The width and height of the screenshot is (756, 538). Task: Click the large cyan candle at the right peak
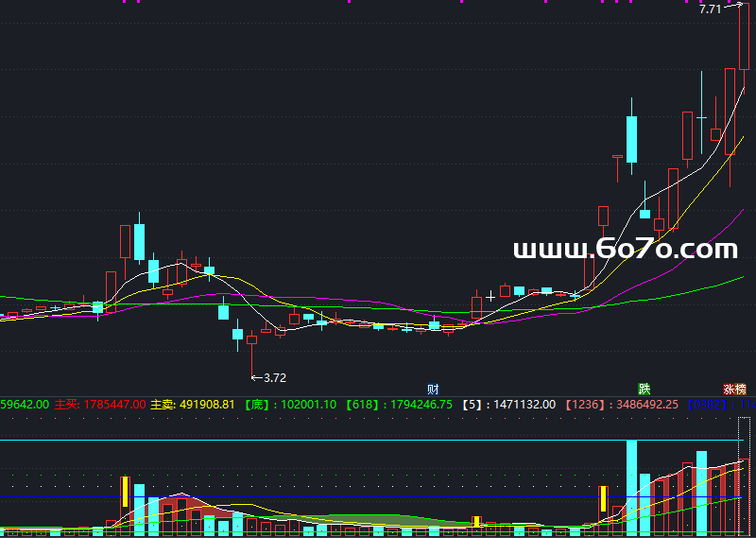(631, 138)
